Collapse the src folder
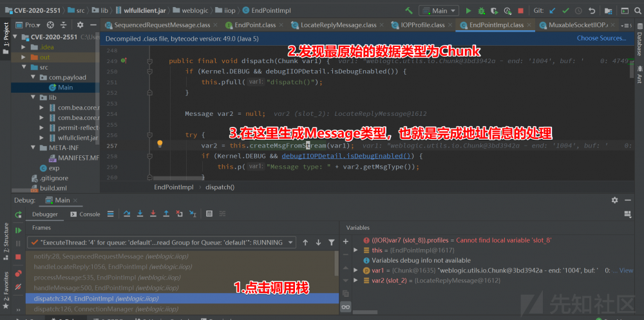Image resolution: width=644 pixels, height=320 pixels. (x=24, y=67)
